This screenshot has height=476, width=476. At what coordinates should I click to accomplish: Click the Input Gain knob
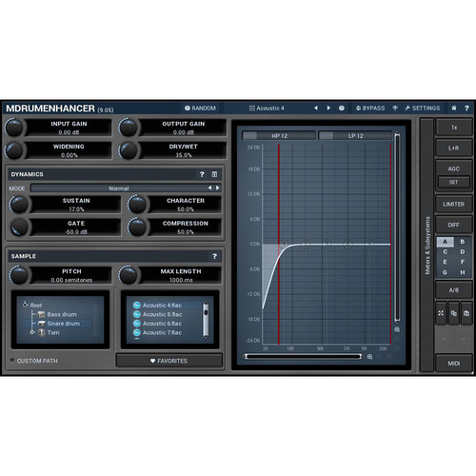coord(14,128)
